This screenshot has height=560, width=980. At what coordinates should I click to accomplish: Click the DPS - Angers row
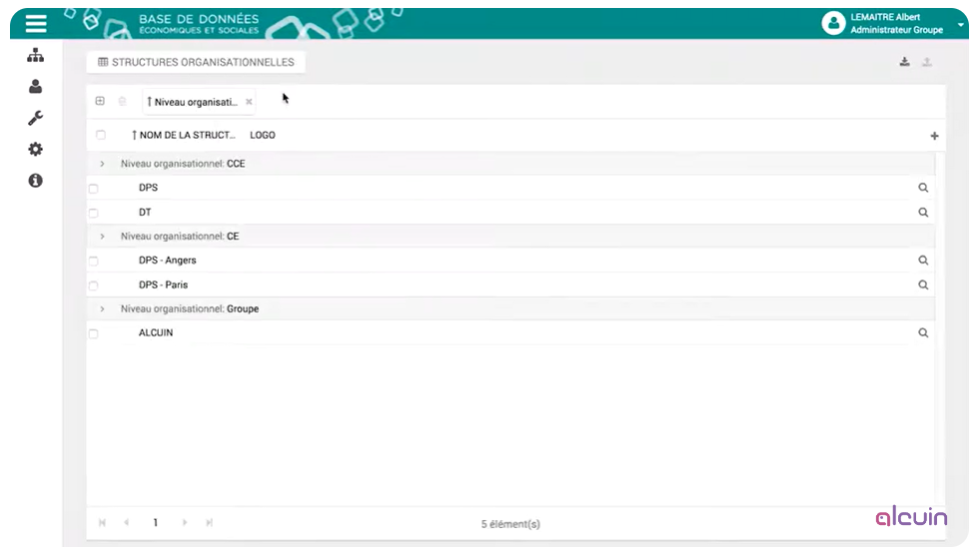[167, 260]
